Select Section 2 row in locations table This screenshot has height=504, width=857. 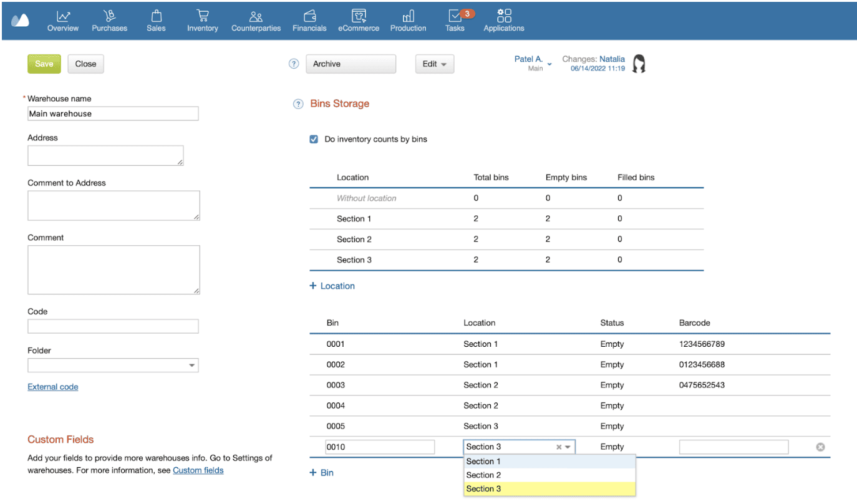coord(506,240)
